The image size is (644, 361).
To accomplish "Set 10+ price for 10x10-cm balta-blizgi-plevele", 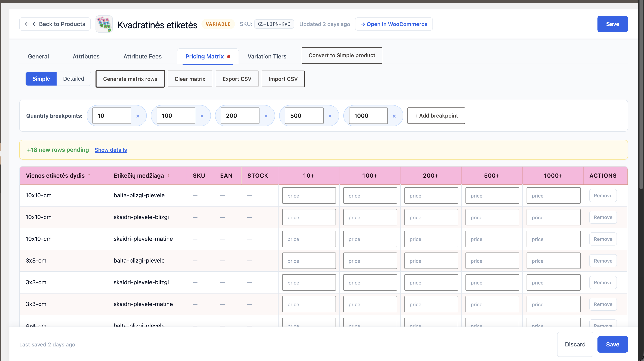I will [x=309, y=196].
